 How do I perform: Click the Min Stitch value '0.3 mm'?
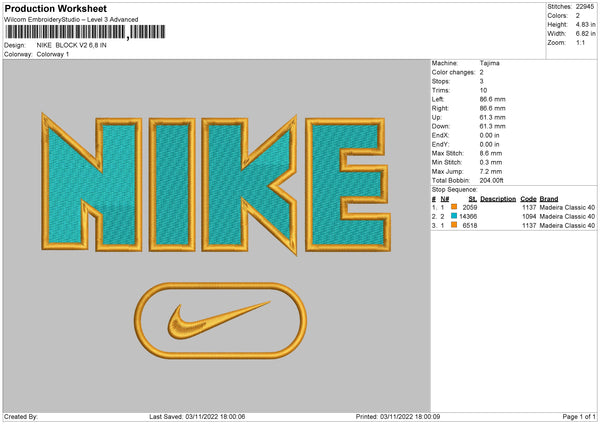click(491, 162)
